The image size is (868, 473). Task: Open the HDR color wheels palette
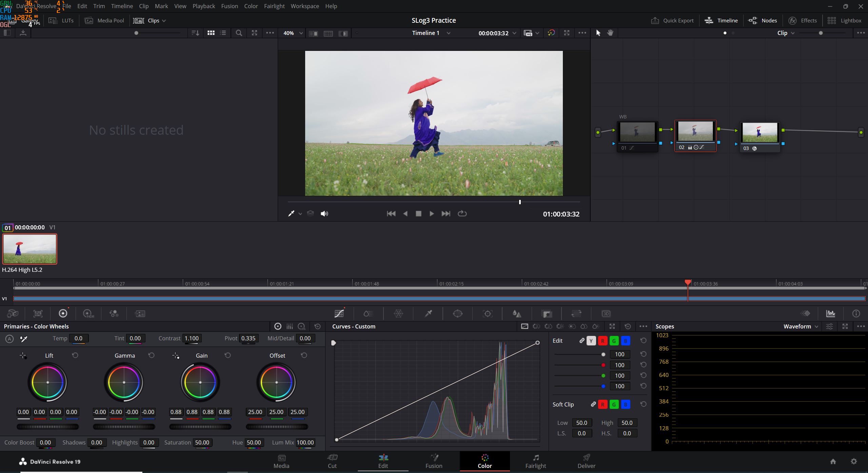[88, 314]
